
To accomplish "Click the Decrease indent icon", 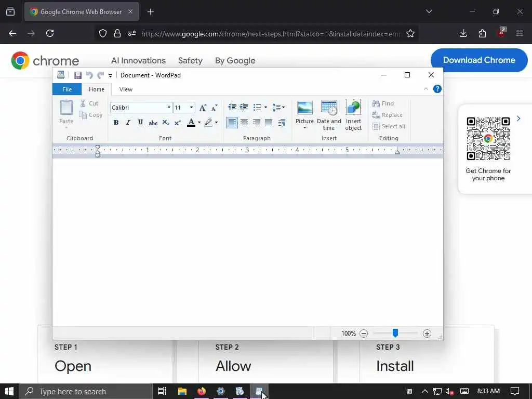I will (x=232, y=108).
